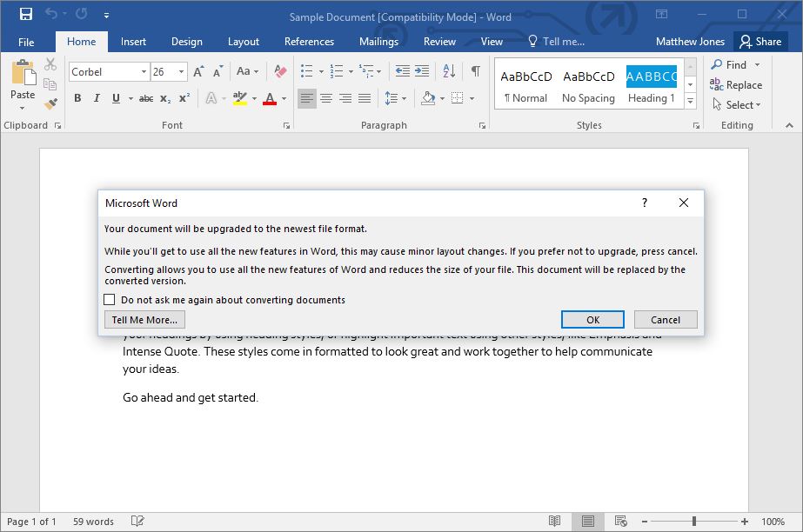This screenshot has height=532, width=803.
Task: Click the Share button
Action: tap(760, 42)
